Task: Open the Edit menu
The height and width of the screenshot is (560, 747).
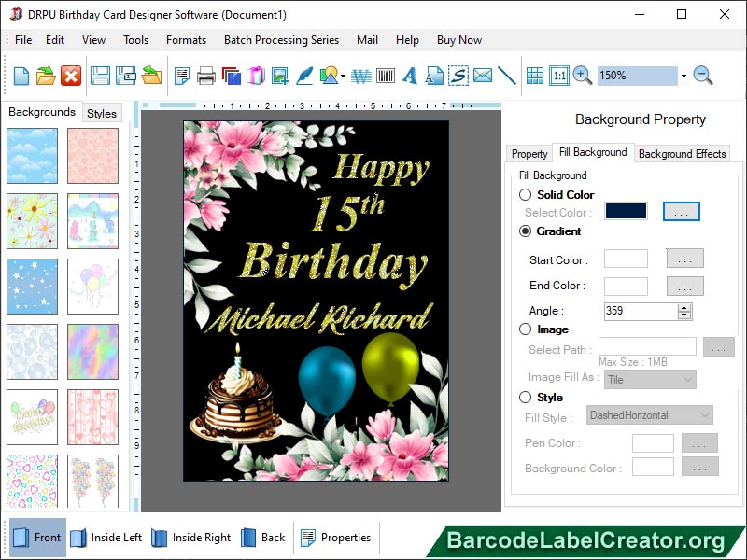Action: tap(55, 40)
